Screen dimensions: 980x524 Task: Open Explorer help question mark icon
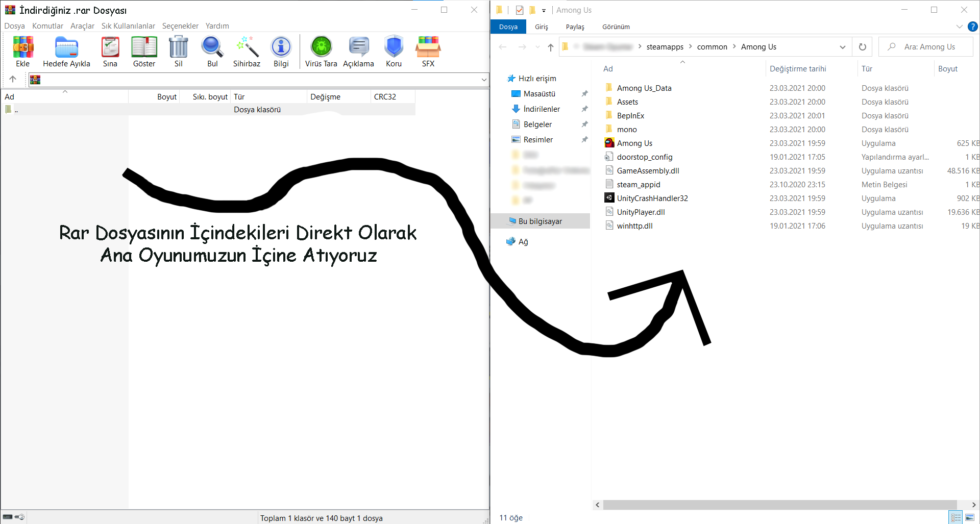click(973, 27)
